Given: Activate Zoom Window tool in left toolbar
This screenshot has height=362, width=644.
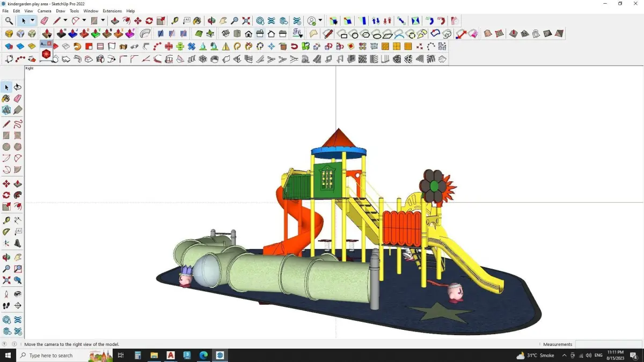Looking at the screenshot, I should 18,269.
